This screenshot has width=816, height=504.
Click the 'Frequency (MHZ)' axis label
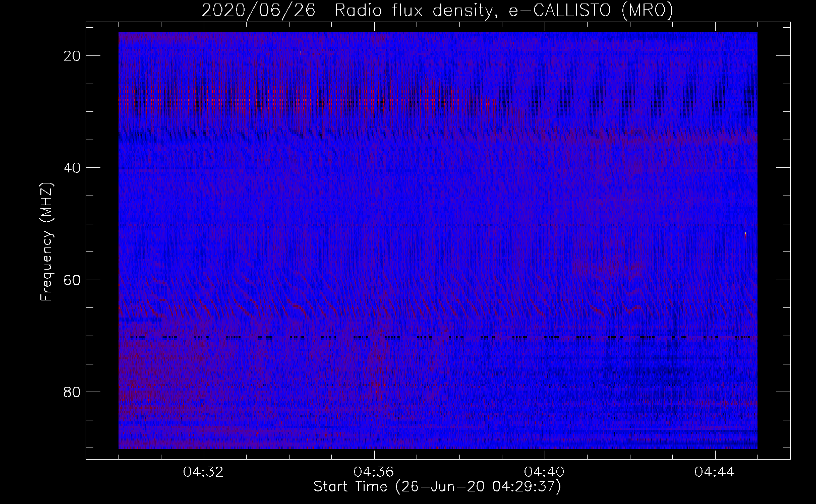[46, 241]
